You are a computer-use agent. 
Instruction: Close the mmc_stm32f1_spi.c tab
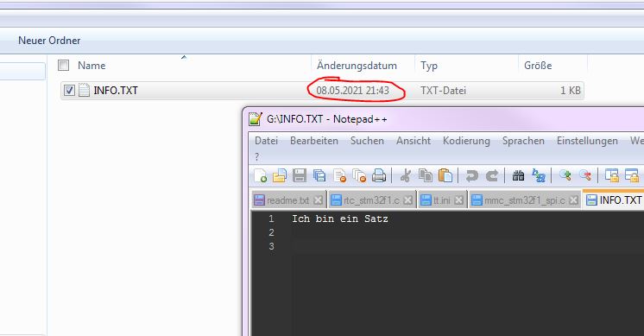[x=573, y=200]
